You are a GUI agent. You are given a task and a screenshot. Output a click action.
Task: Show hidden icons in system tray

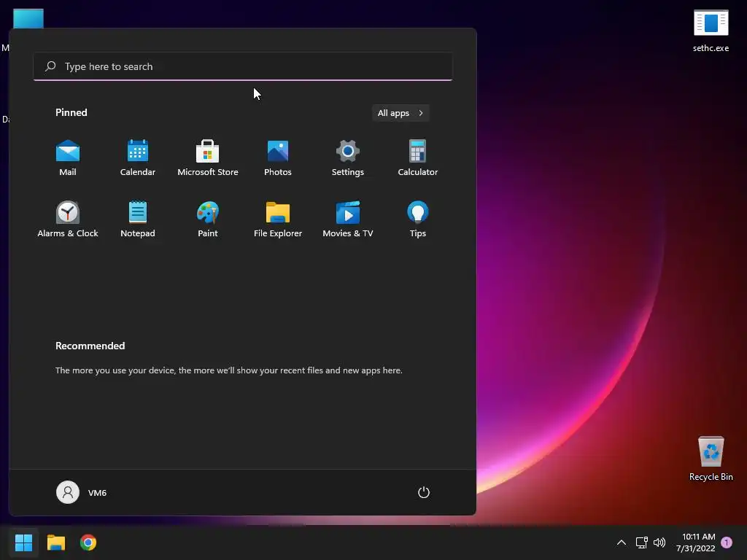(622, 542)
